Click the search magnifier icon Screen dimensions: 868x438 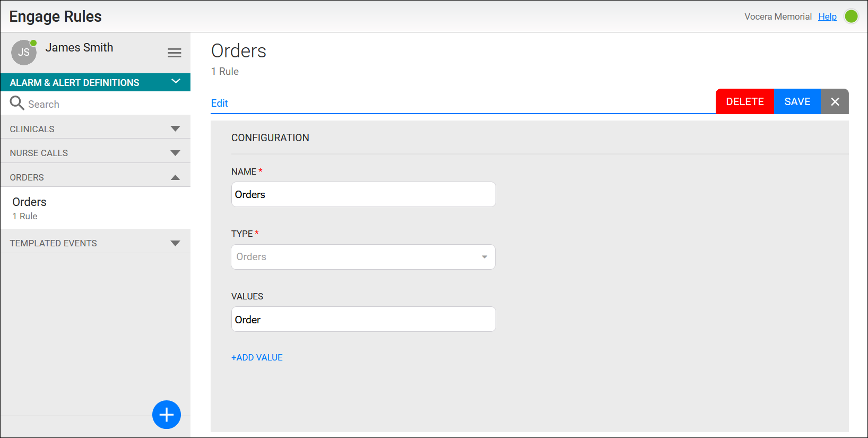(17, 103)
